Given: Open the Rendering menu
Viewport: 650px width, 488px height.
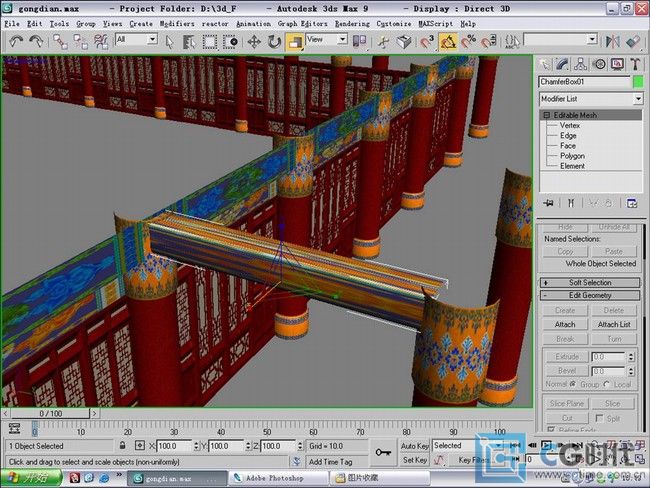Looking at the screenshot, I should point(352,24).
